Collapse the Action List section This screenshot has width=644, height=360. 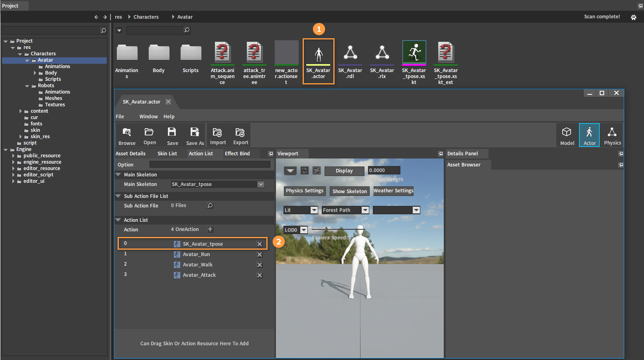(x=118, y=220)
